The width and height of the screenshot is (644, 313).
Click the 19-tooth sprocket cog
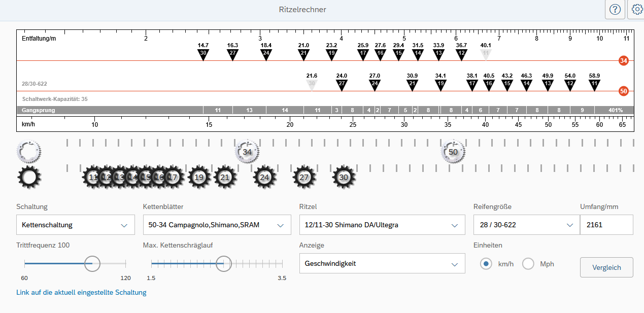pos(199,177)
